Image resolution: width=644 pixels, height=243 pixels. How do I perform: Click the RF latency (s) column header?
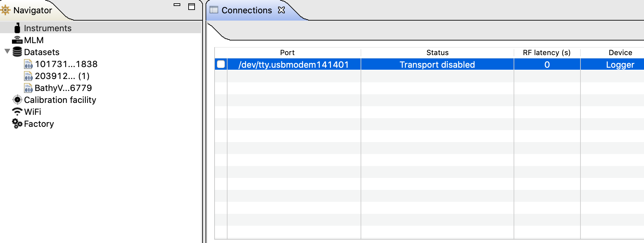pos(547,52)
